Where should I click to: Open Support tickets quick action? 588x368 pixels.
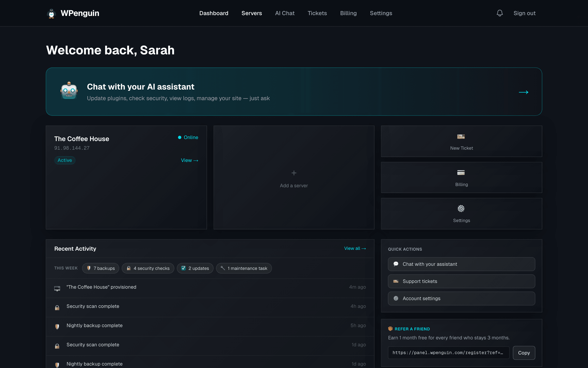(x=461, y=281)
